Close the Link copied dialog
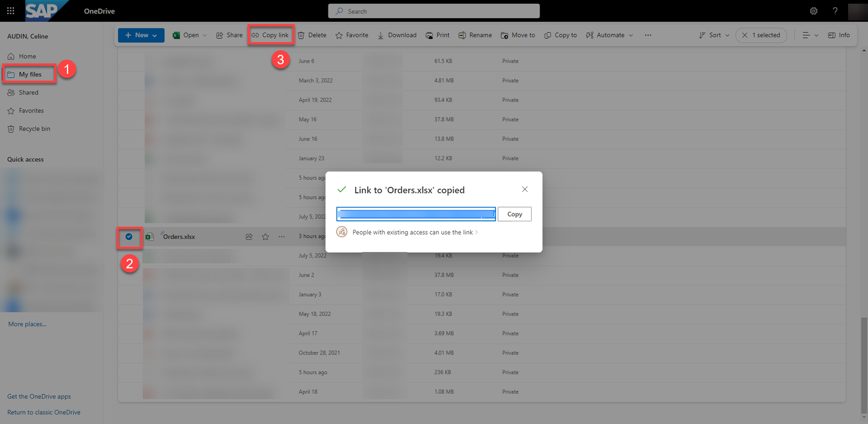This screenshot has width=868, height=424. point(524,189)
